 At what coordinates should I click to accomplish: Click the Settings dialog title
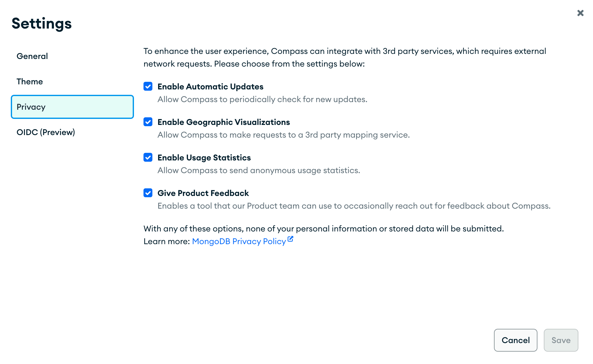tap(41, 23)
